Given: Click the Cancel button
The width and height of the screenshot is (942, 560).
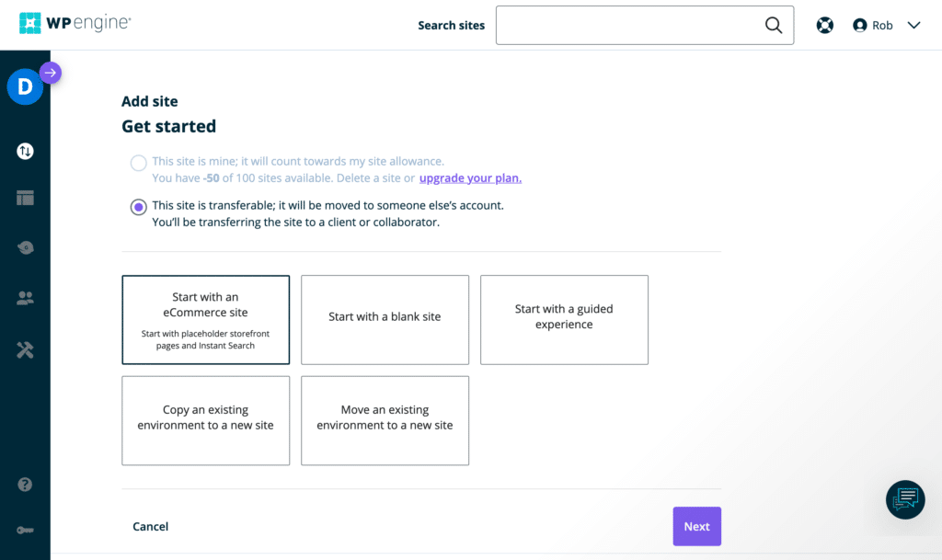Looking at the screenshot, I should 150,526.
